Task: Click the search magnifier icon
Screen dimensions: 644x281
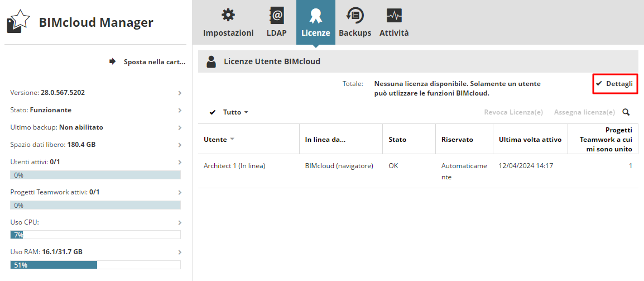Action: click(626, 112)
